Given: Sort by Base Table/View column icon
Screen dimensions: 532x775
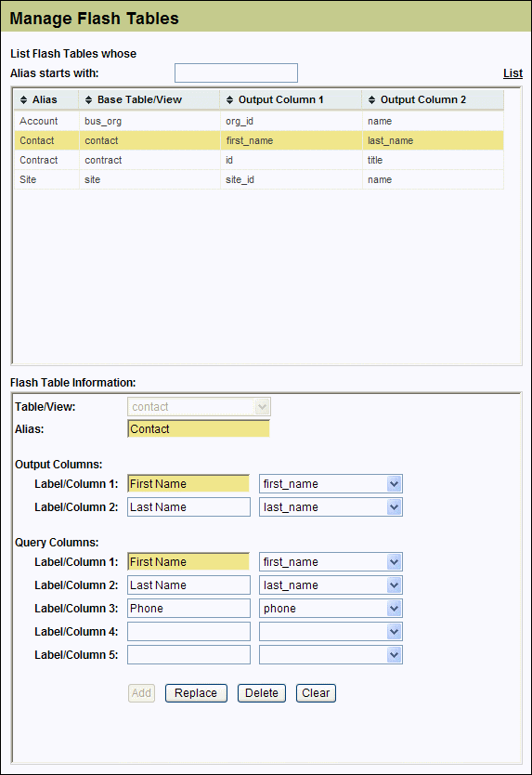Looking at the screenshot, I should (88, 99).
